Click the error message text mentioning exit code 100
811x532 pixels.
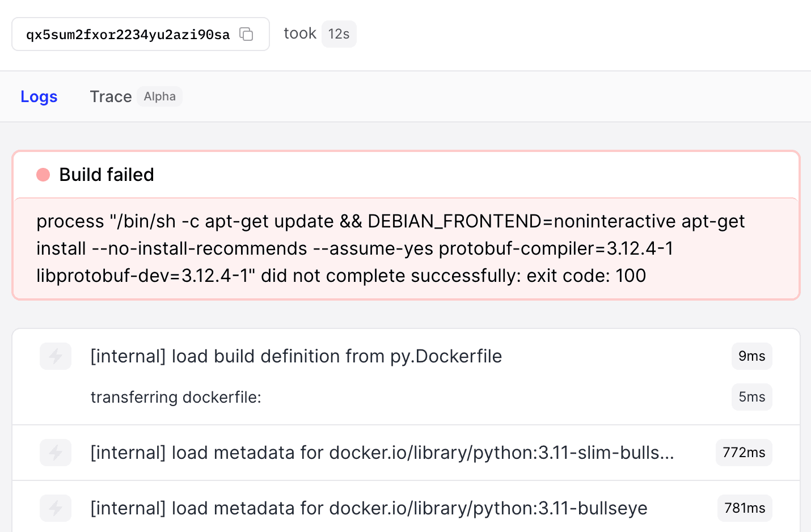coord(390,248)
